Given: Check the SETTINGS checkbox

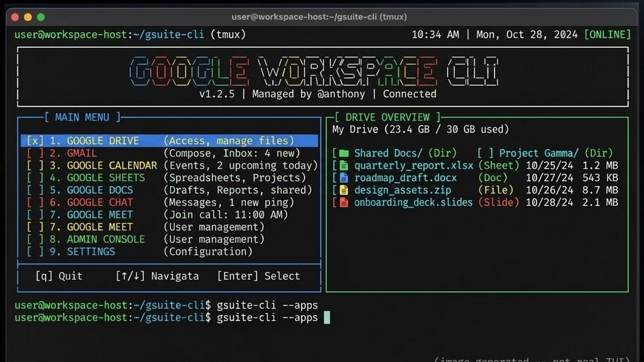Looking at the screenshot, I should click(33, 252).
